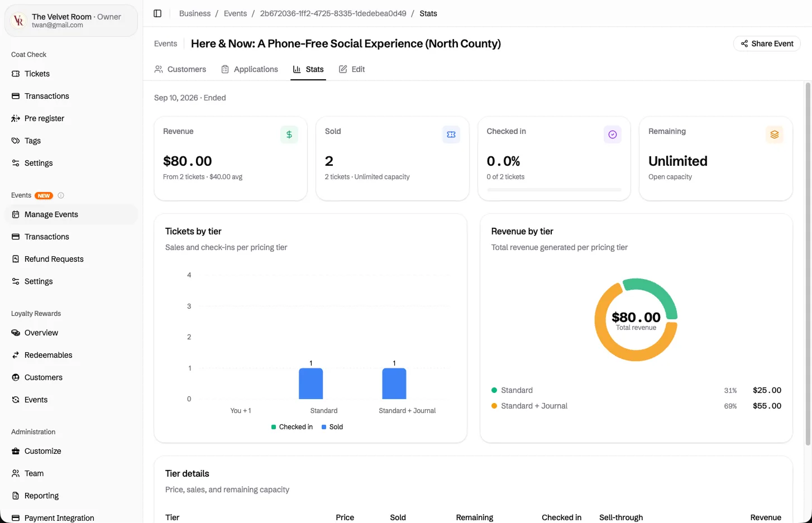Click the Sold ticket icon
The height and width of the screenshot is (523, 812).
451,135
